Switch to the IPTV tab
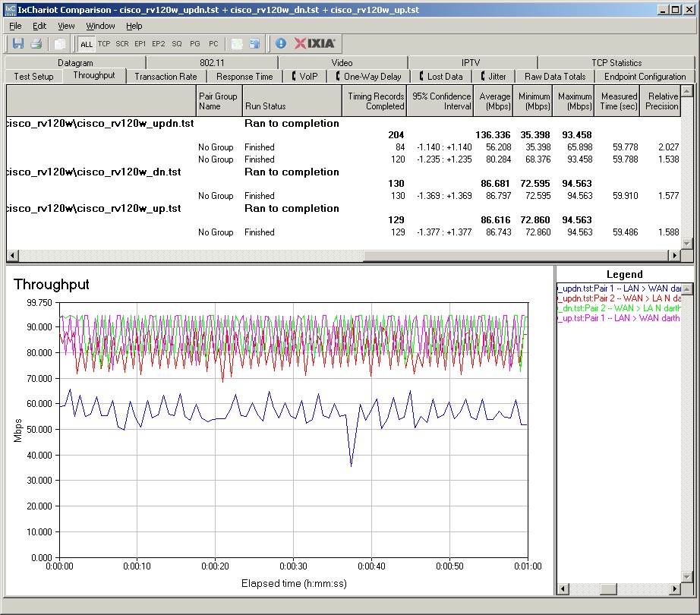 (x=471, y=63)
